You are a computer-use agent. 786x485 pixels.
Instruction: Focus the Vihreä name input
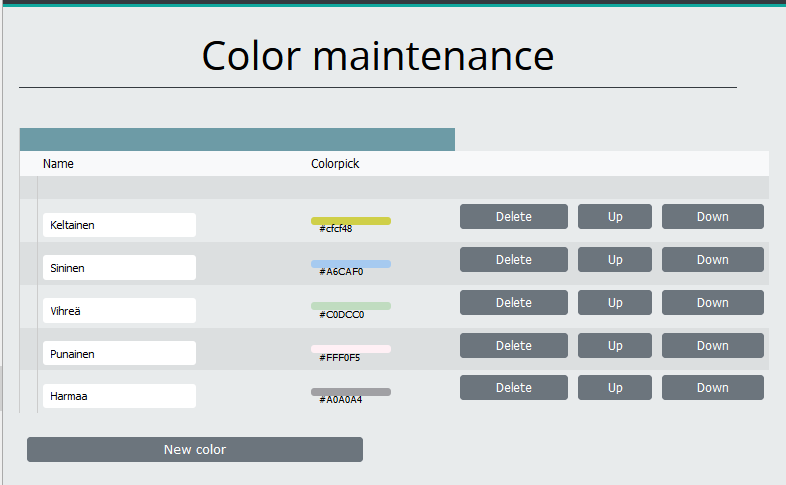(119, 311)
